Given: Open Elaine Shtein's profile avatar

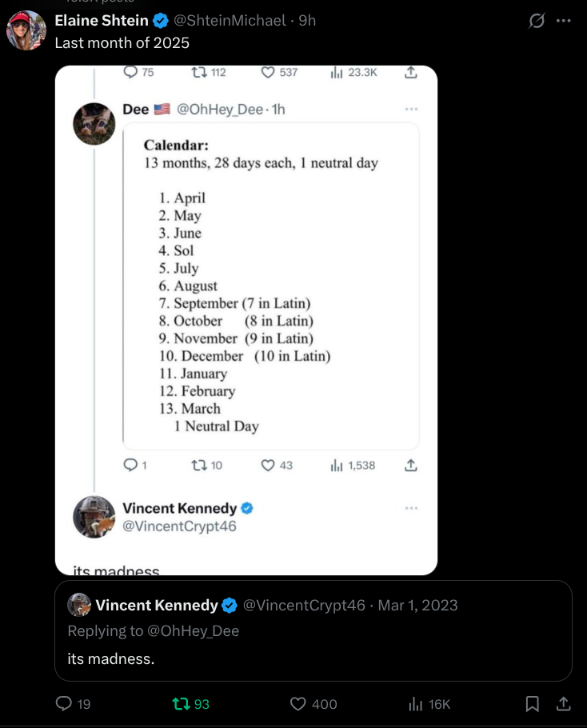Looking at the screenshot, I should 26,31.
